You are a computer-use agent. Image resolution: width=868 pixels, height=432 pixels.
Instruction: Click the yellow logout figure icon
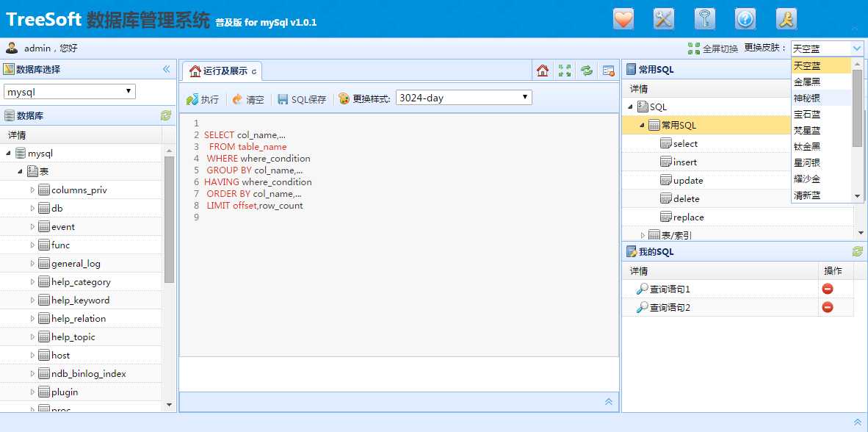[786, 19]
